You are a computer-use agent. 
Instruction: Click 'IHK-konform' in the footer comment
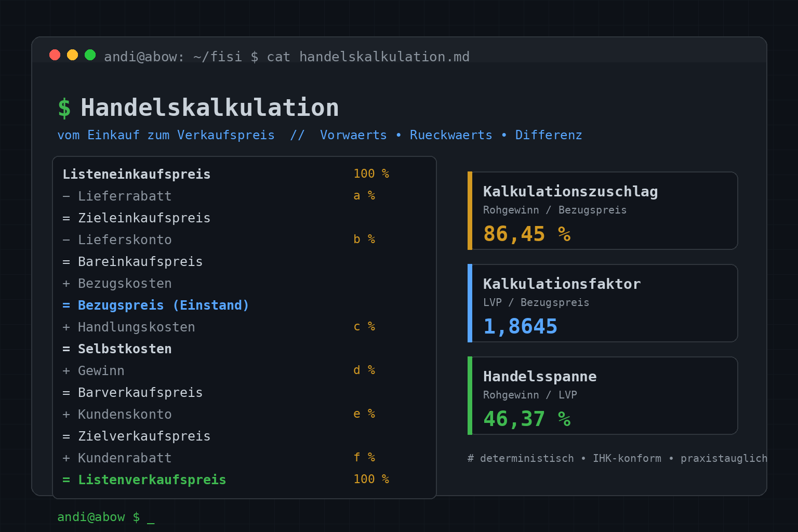pos(627,458)
